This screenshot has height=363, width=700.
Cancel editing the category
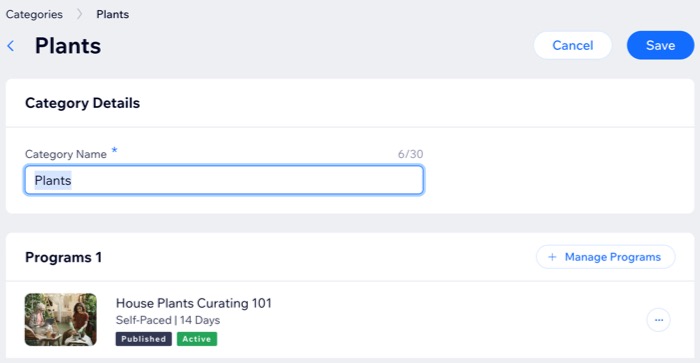(x=572, y=45)
